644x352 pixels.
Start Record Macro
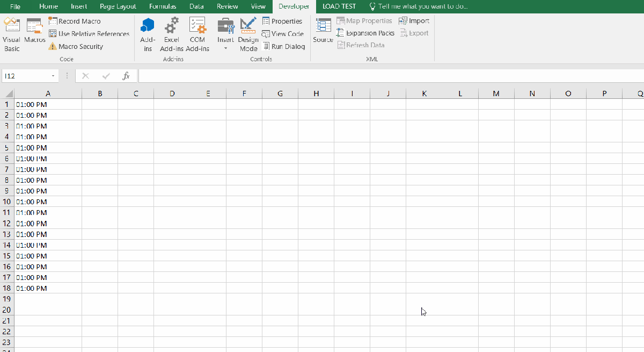click(x=75, y=21)
